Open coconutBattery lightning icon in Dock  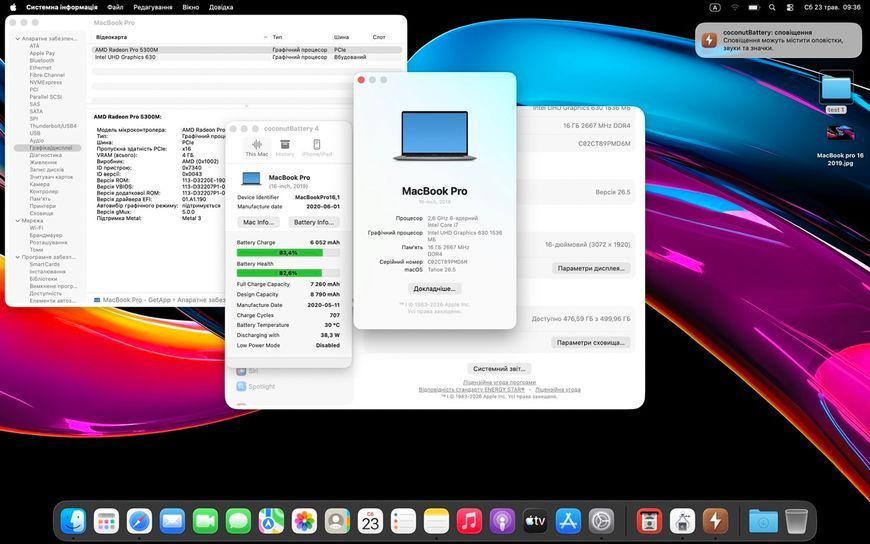(715, 521)
